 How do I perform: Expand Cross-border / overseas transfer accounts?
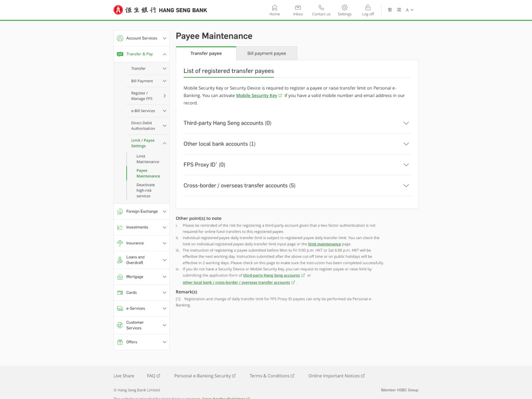click(x=406, y=185)
